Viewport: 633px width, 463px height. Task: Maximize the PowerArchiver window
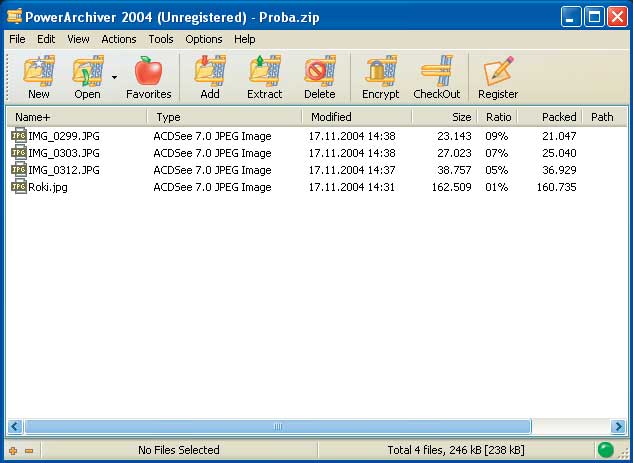[594, 17]
